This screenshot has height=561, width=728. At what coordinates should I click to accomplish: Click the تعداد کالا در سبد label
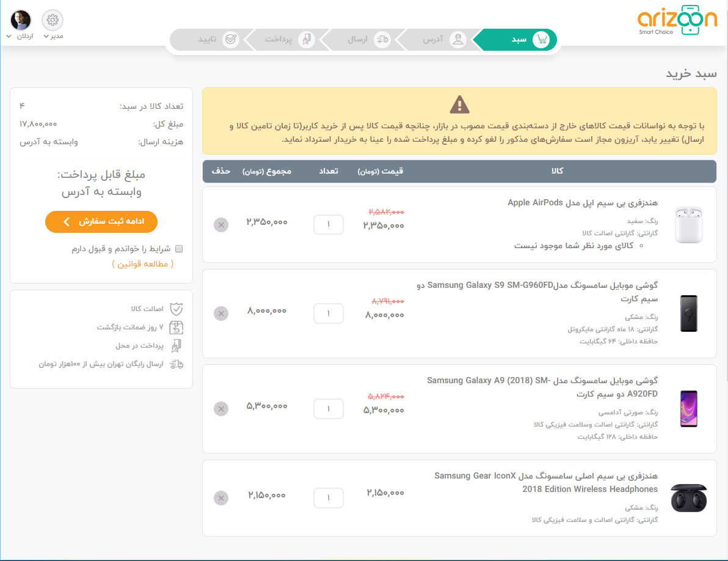pyautogui.click(x=151, y=106)
